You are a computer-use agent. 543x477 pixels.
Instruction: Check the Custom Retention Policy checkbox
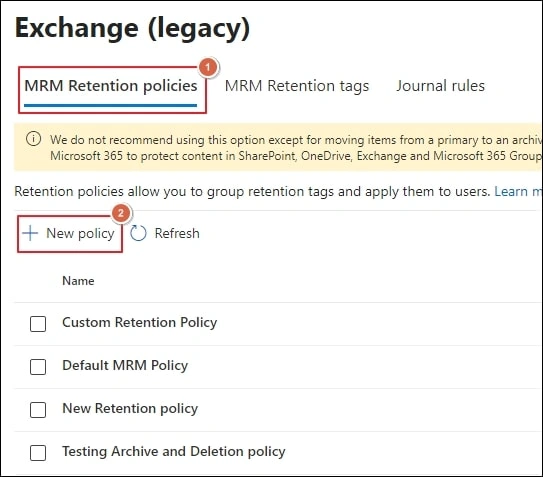click(x=38, y=324)
